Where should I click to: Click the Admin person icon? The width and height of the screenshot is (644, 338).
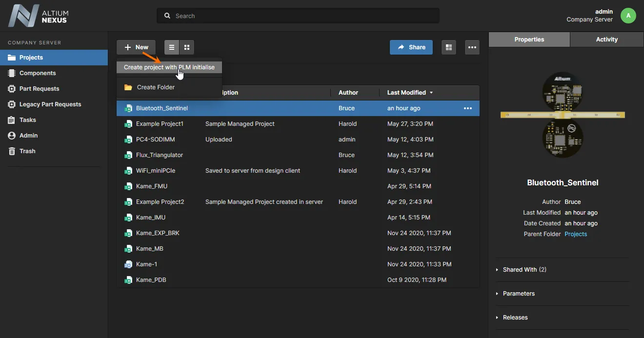(12, 136)
